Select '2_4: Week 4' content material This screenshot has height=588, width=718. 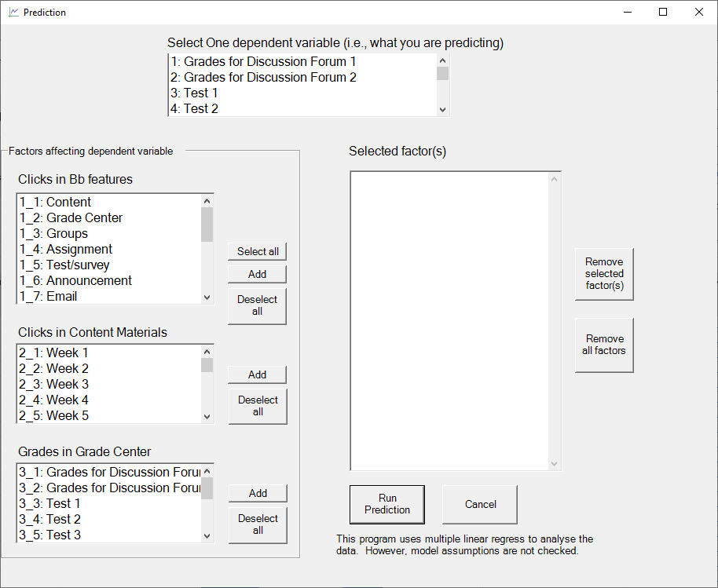pos(109,400)
